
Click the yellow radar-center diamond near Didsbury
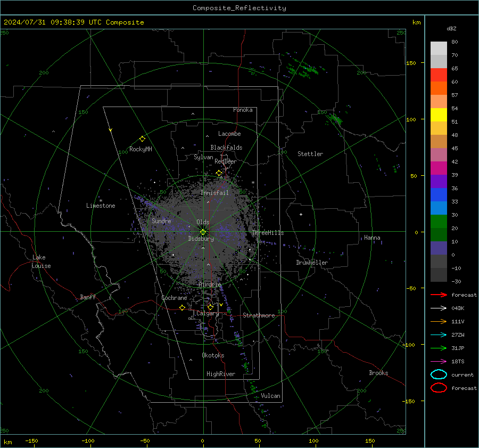coord(203,232)
